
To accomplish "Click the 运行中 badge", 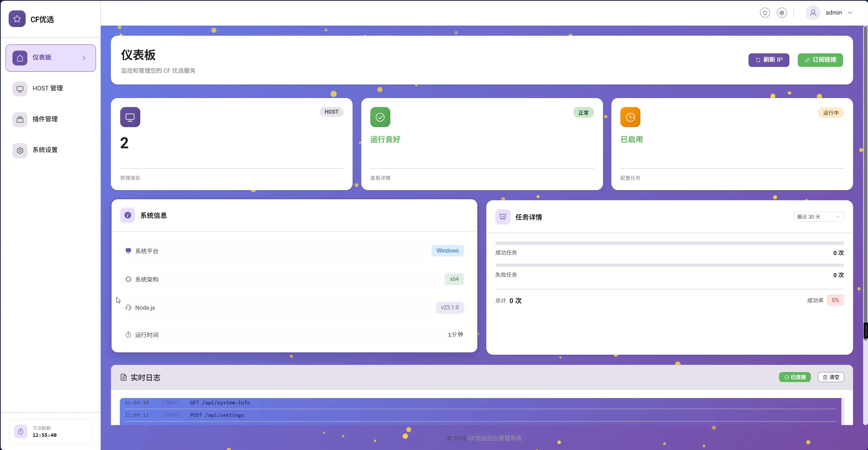I will coord(831,113).
